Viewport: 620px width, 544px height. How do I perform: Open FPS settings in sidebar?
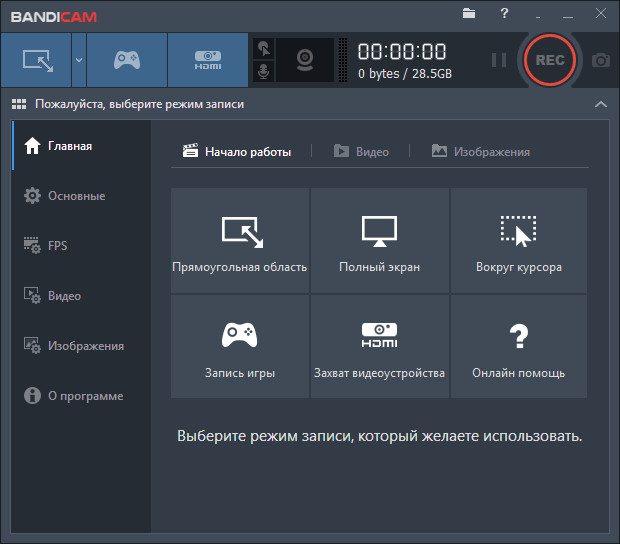click(x=58, y=246)
